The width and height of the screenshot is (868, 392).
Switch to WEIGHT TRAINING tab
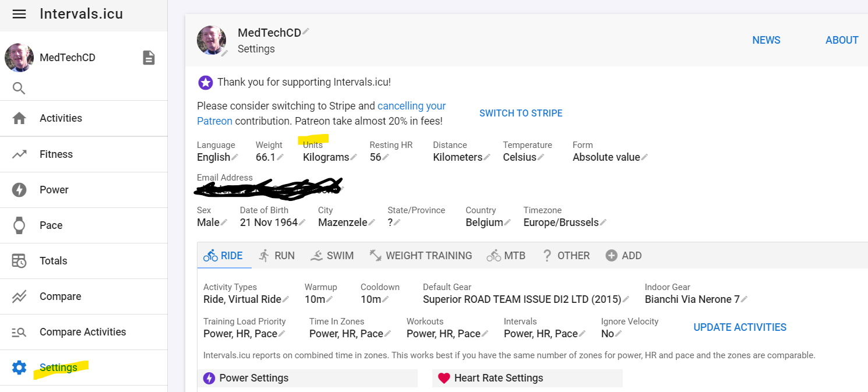(421, 256)
